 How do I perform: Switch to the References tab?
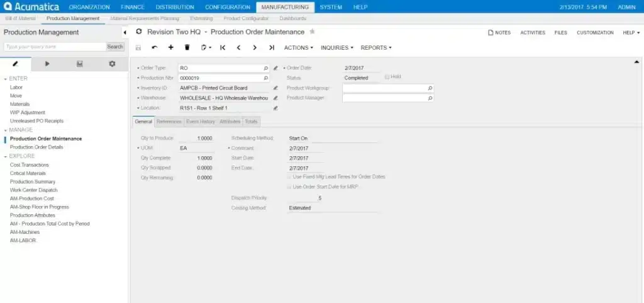pos(169,122)
